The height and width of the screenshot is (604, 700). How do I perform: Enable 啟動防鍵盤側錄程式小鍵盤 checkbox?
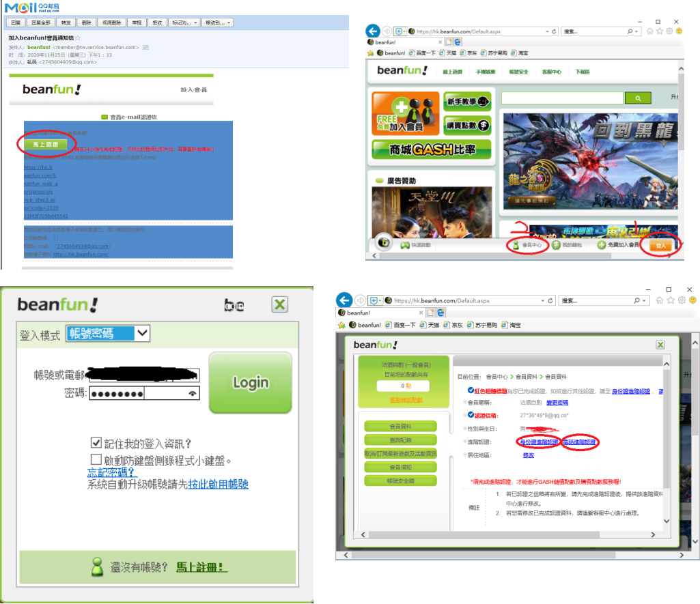tap(96, 459)
